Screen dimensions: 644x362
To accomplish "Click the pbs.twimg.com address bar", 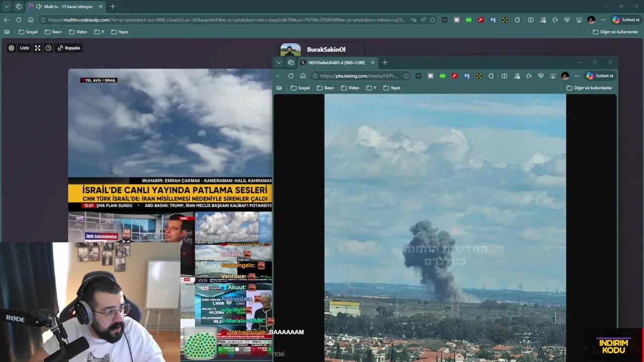I will tap(361, 76).
